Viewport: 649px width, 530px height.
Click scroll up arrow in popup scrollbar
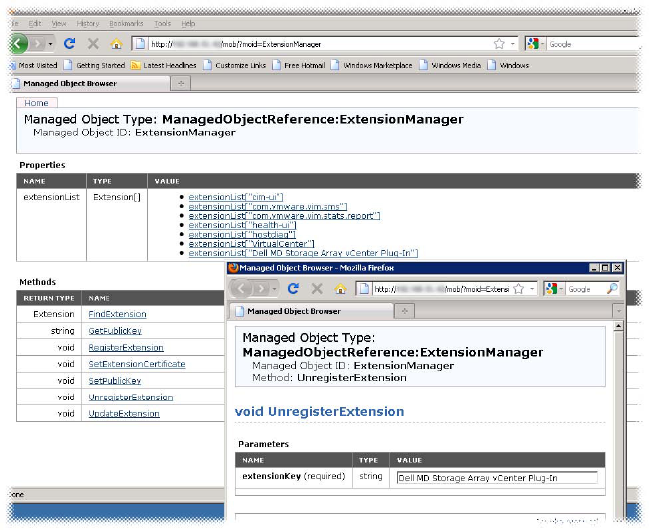(618, 326)
